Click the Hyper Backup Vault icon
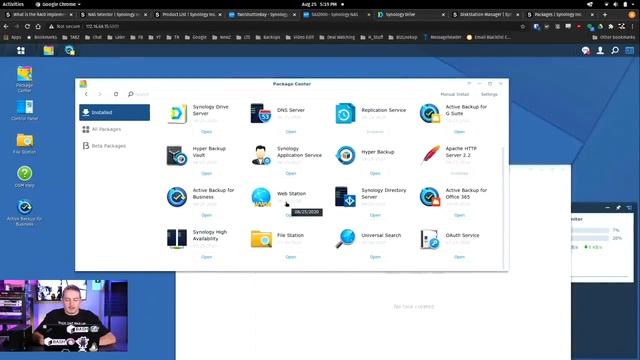Image resolution: width=640 pixels, height=360 pixels. click(177, 156)
